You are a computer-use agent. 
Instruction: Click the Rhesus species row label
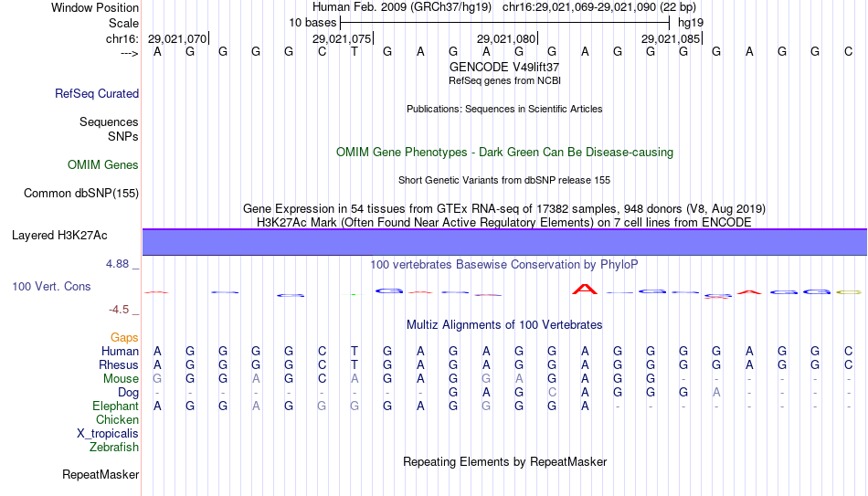tap(118, 365)
